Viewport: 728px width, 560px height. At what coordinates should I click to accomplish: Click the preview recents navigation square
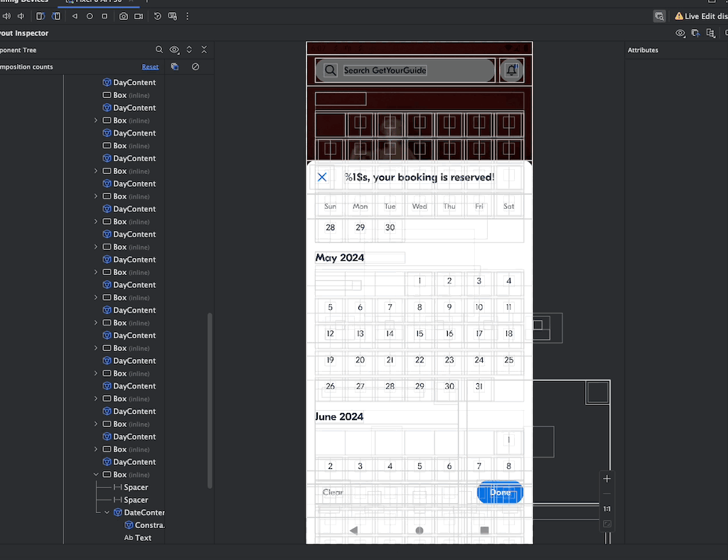click(485, 530)
